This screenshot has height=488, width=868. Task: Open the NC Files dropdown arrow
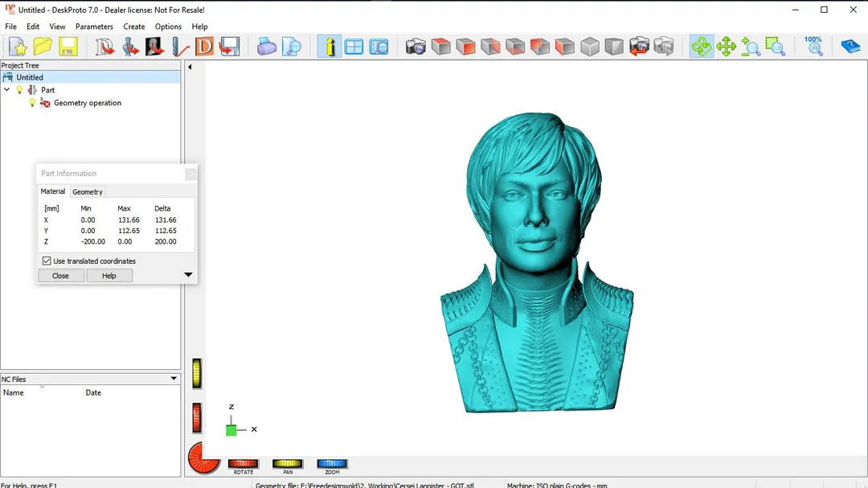[x=174, y=379]
